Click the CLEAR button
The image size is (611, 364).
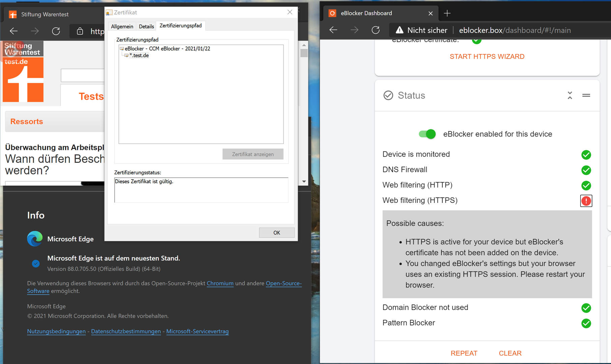(510, 353)
